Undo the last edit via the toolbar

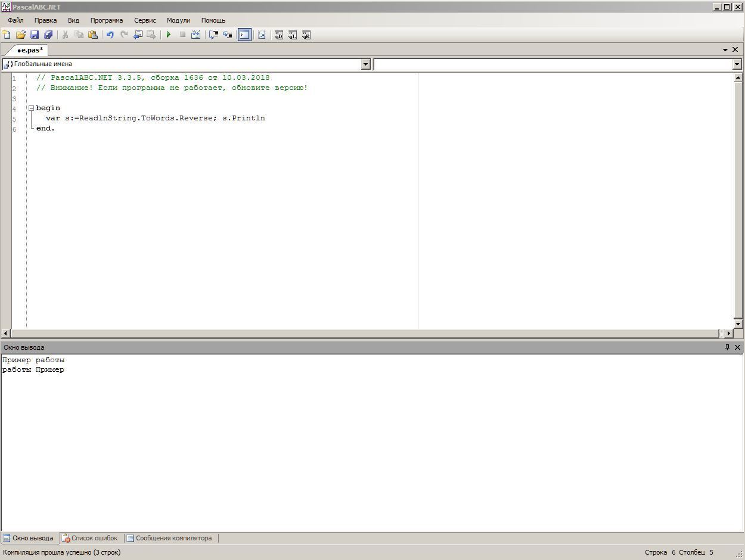[110, 35]
